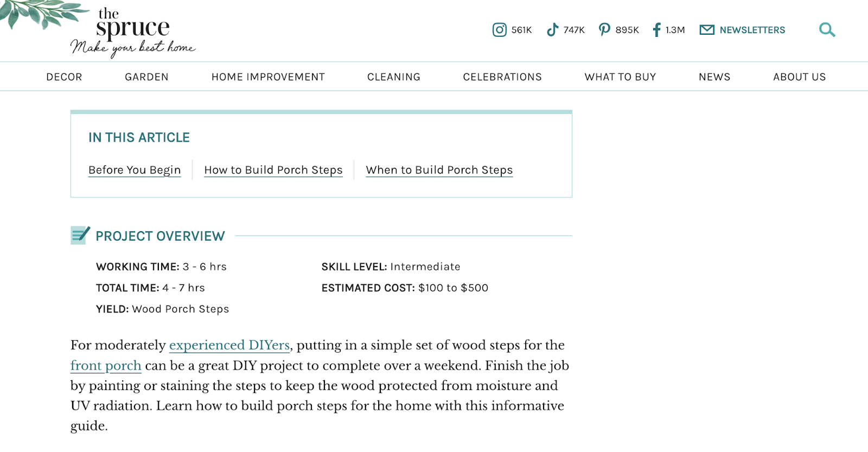Screen dimensions: 868x452
Task: Open the Decor menu
Action: (64, 77)
